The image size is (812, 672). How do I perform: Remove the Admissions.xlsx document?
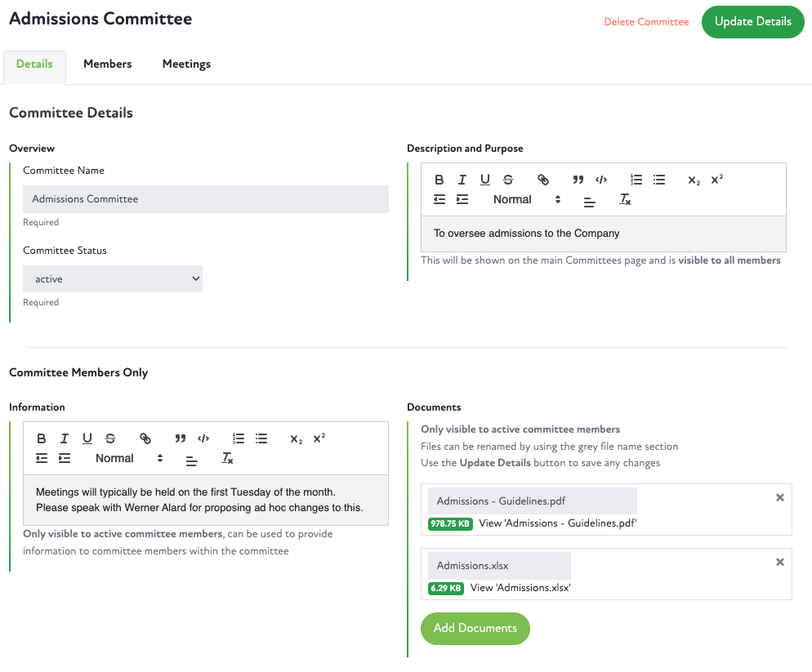(x=780, y=562)
